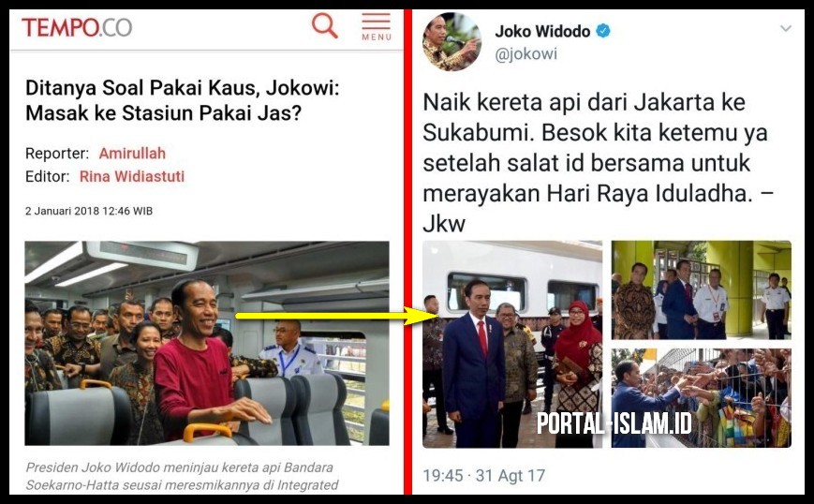Click the tweet timestamp 19:45 31 Agt 17
The width and height of the screenshot is (814, 504).
tap(484, 476)
